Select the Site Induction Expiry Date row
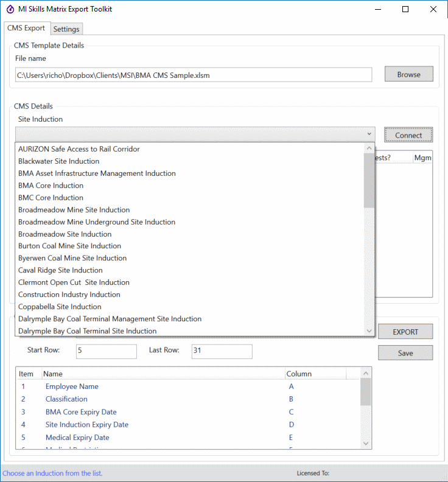448x482 pixels. tap(188, 425)
